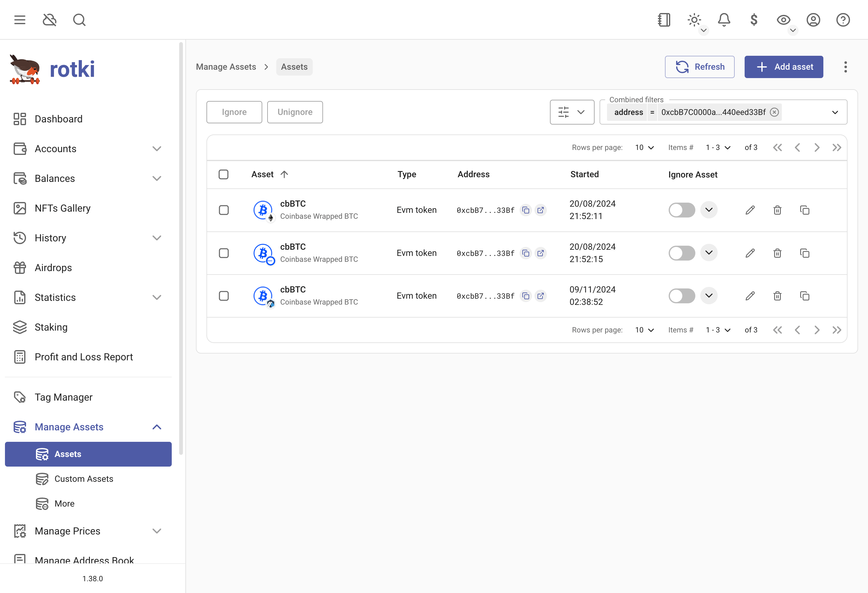Click the Refresh button
Image resolution: width=868 pixels, height=593 pixels.
point(700,67)
